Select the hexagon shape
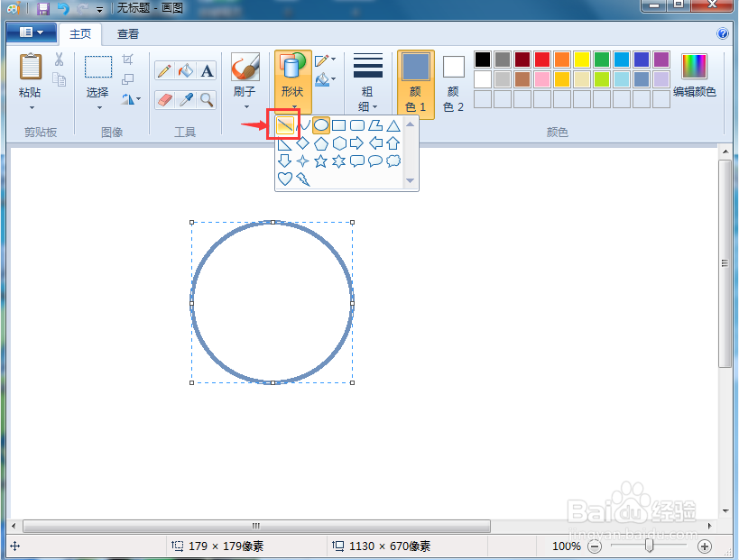The image size is (739, 560). (x=339, y=143)
